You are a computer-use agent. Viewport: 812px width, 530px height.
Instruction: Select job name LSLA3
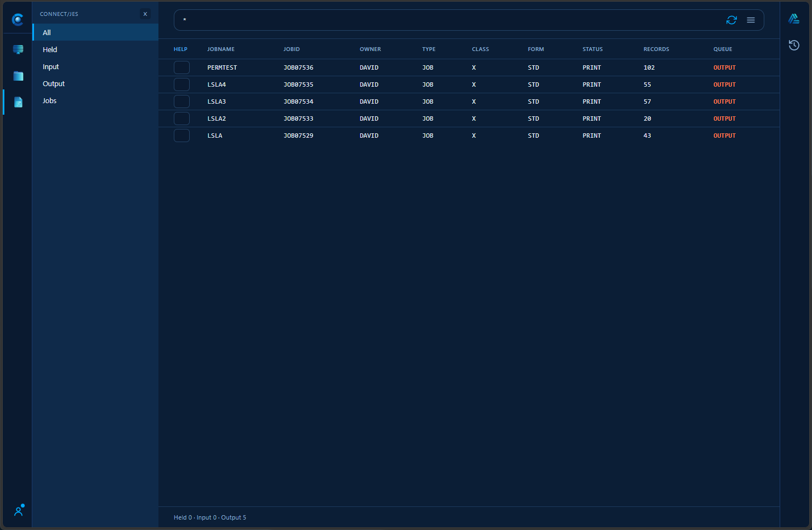(217, 102)
